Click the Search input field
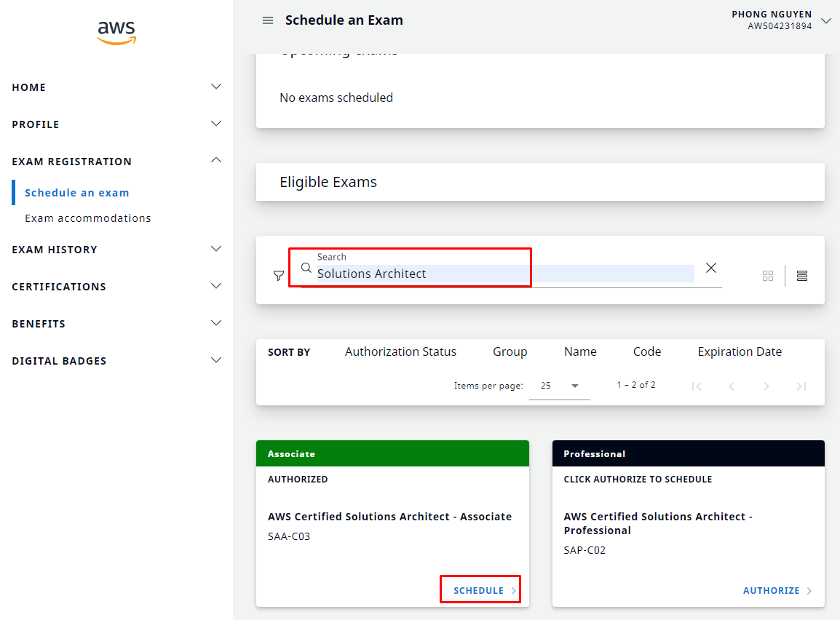The image size is (840, 620). (x=502, y=274)
